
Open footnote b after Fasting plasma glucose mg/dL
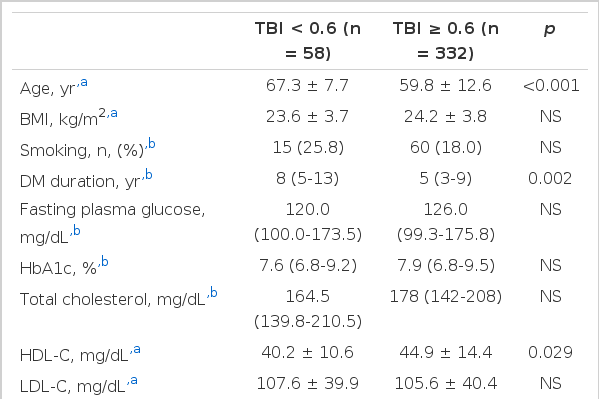76,231
